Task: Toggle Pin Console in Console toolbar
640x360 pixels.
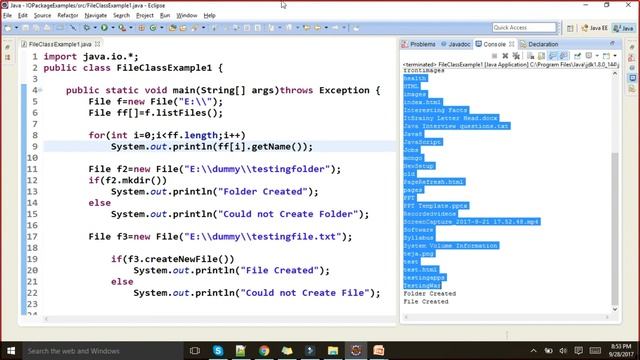Action: (x=578, y=56)
